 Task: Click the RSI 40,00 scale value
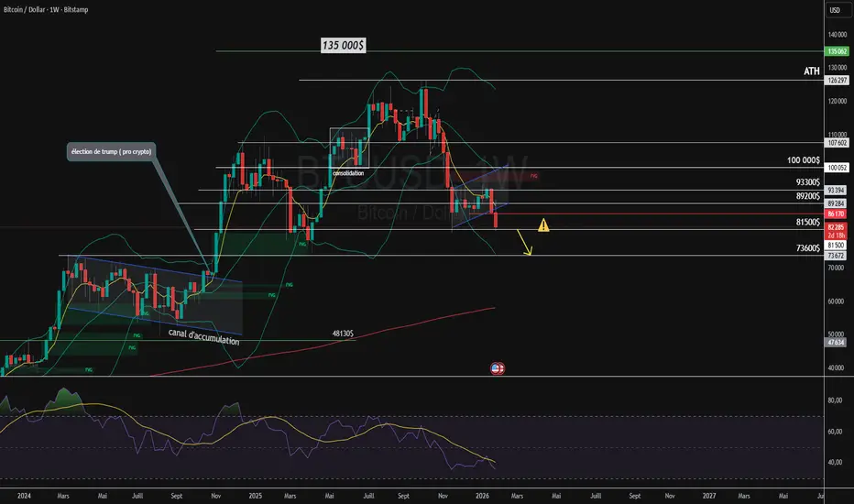(835, 463)
